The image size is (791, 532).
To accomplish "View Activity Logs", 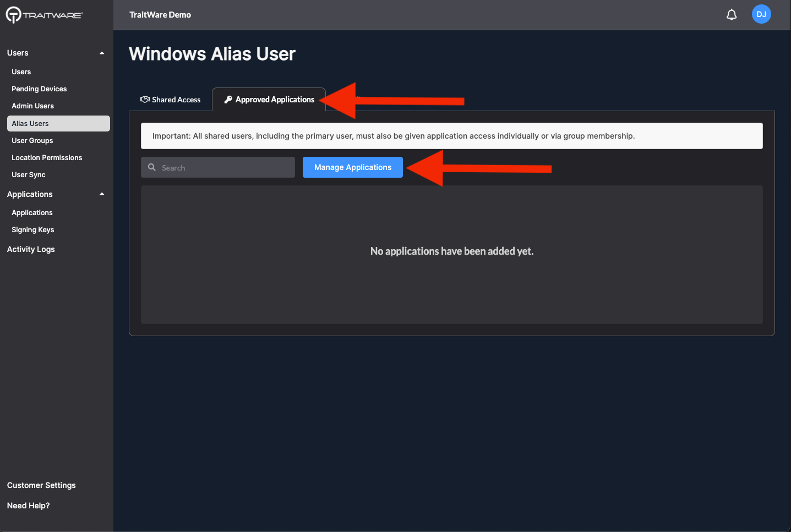I will tap(31, 249).
